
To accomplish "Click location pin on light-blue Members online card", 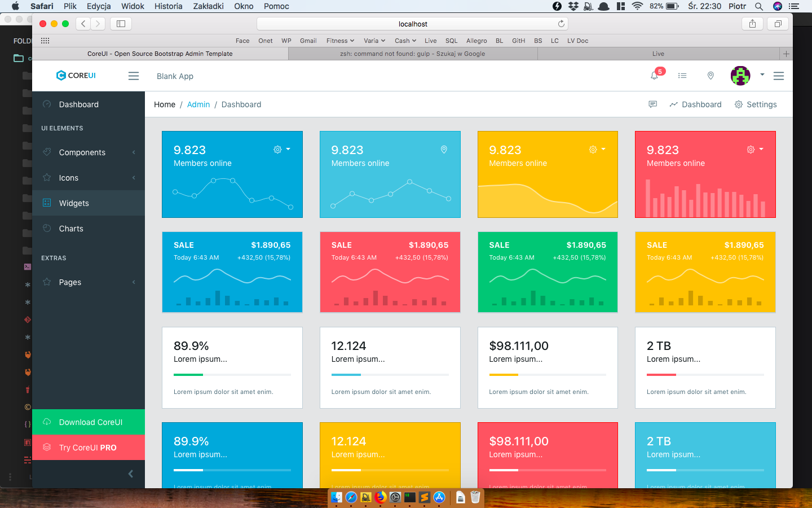I will click(444, 150).
